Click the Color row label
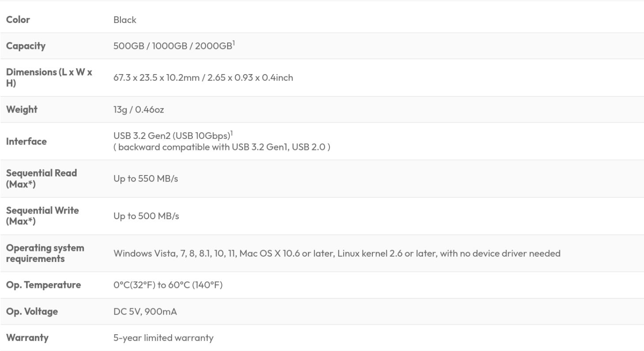644x351 pixels. (x=18, y=20)
